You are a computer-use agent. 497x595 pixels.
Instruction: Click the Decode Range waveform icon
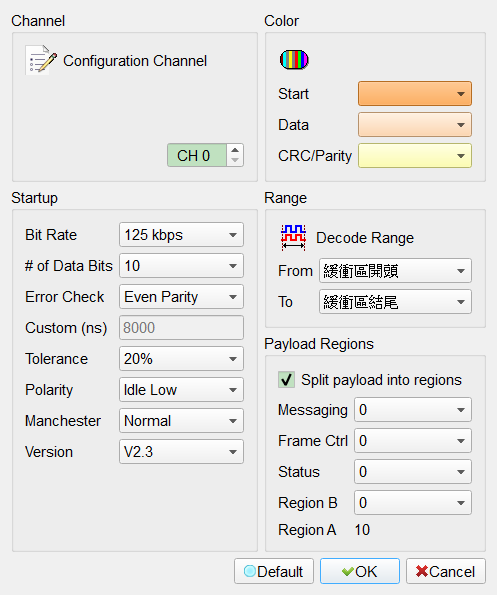click(293, 237)
